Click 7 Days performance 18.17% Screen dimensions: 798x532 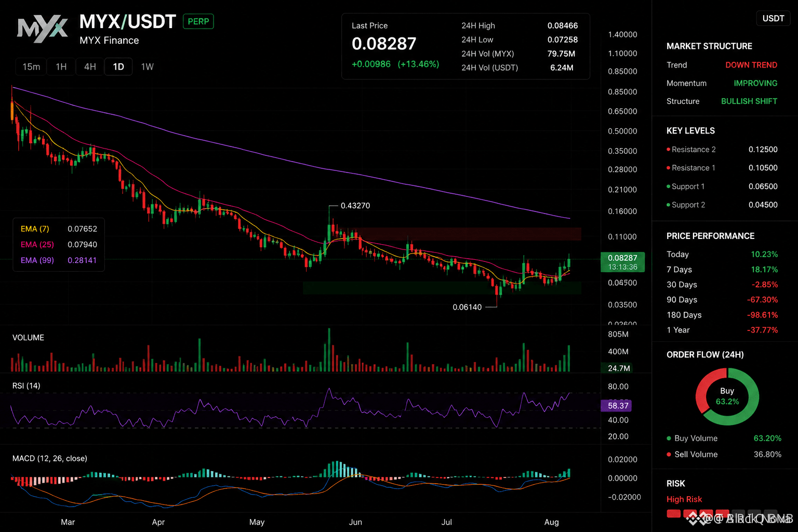(x=722, y=270)
